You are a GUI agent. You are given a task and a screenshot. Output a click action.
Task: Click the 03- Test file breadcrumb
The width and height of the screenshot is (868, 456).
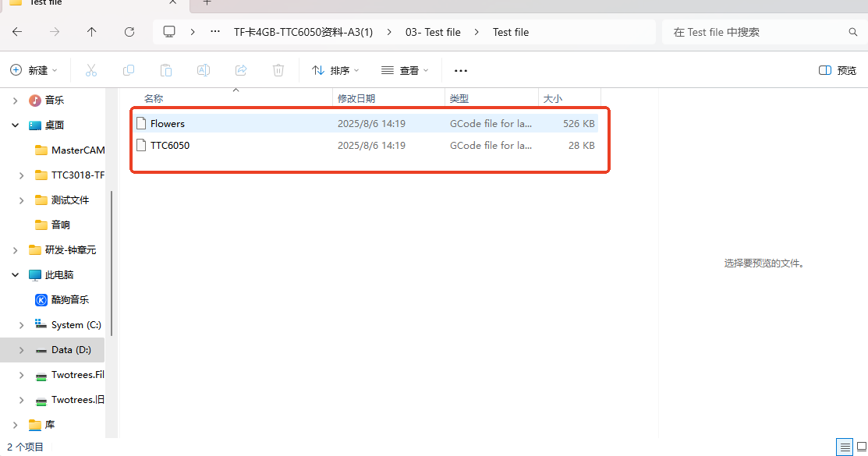coord(433,32)
